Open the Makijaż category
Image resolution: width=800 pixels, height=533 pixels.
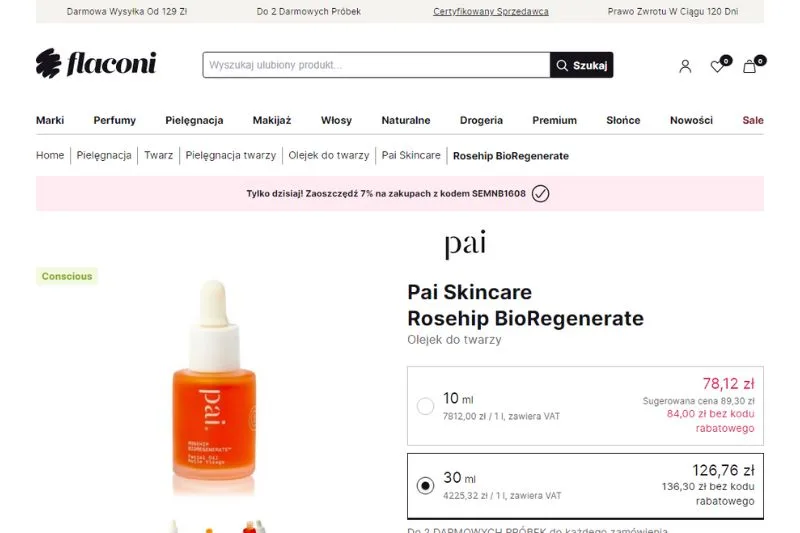tap(272, 120)
